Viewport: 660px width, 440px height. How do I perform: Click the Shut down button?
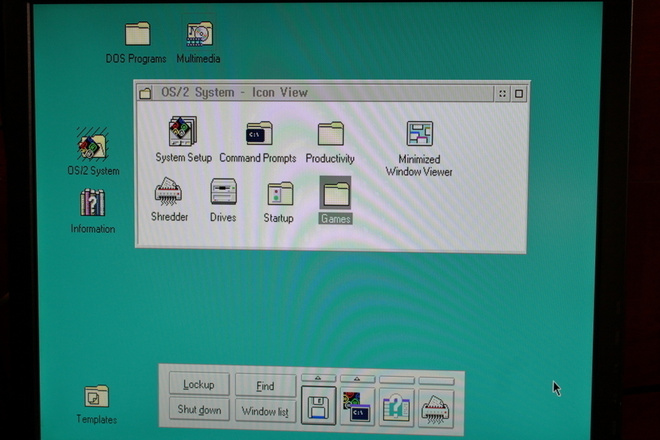pyautogui.click(x=199, y=409)
